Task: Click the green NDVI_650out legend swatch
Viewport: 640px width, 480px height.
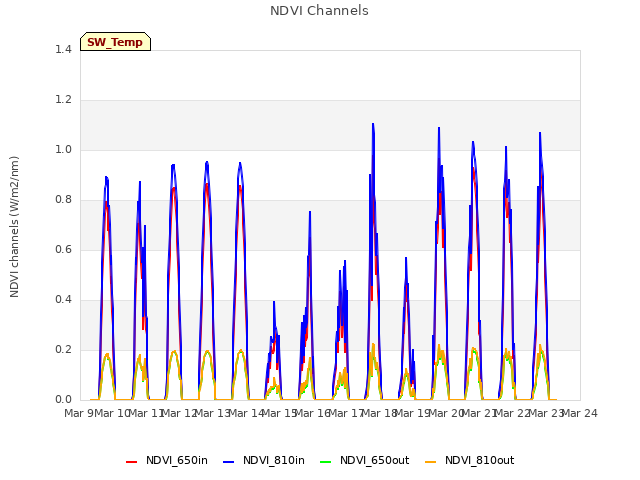Action: coord(325,462)
